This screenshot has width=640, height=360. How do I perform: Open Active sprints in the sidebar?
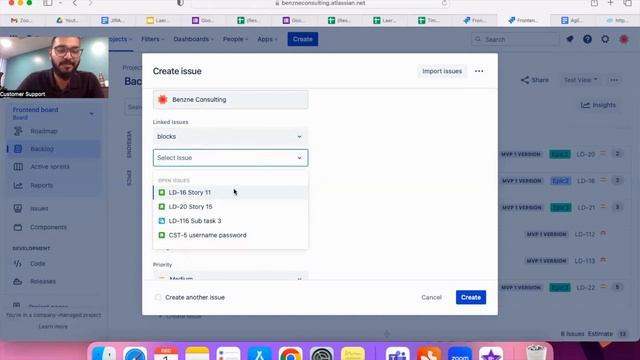(x=53, y=167)
